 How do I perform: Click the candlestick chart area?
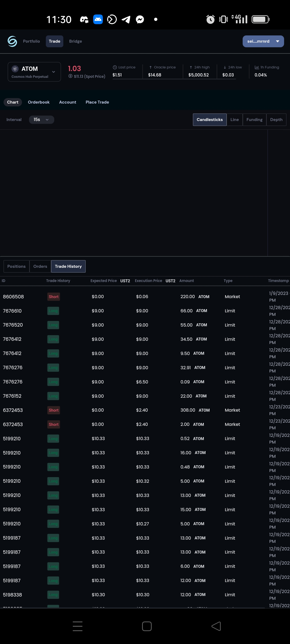tap(134, 193)
